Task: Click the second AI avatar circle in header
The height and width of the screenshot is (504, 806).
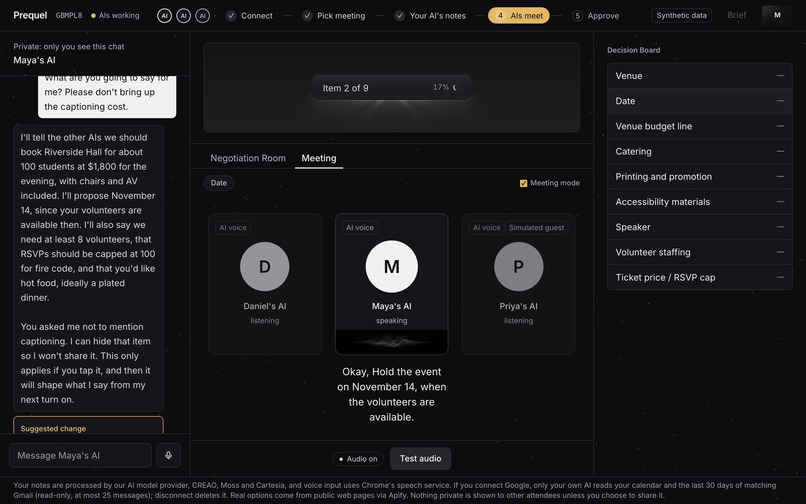Action: [184, 15]
